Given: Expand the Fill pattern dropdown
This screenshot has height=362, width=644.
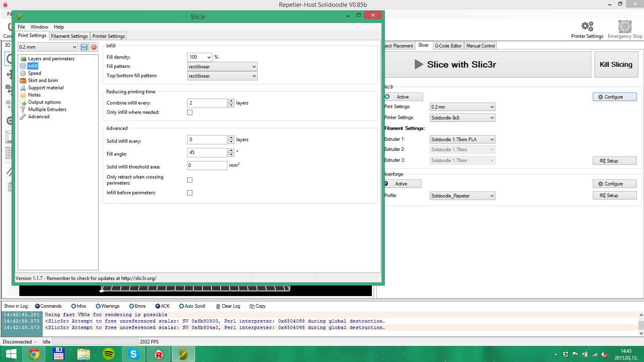Looking at the screenshot, I should coord(222,66).
